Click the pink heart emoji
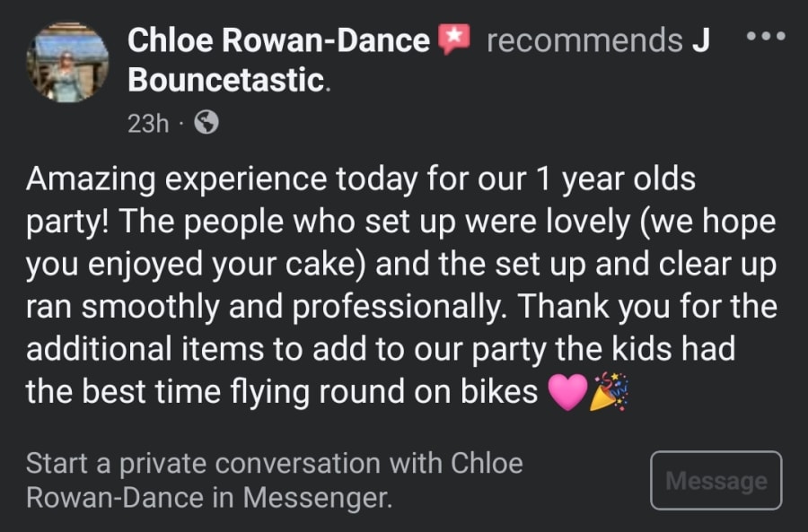The image size is (808, 532). tap(566, 393)
